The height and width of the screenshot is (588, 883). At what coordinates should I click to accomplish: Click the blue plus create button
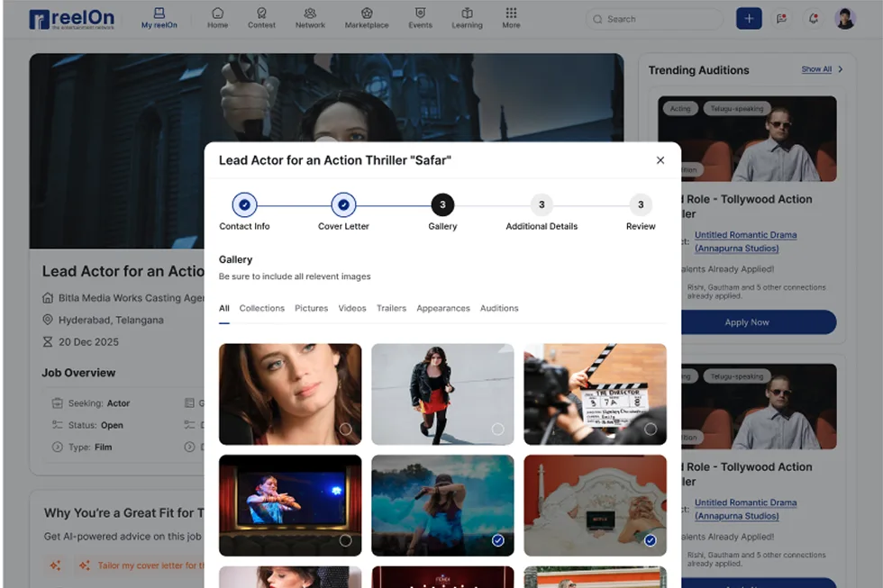pos(748,19)
